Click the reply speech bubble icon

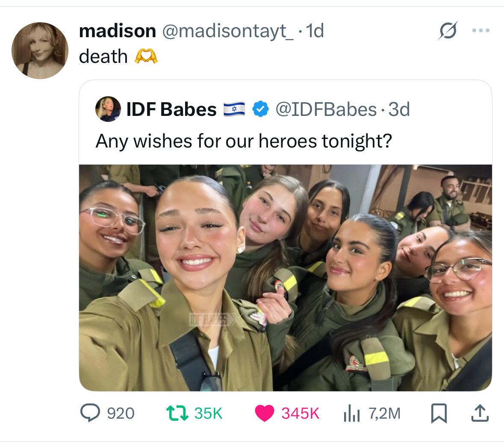[x=90, y=413]
